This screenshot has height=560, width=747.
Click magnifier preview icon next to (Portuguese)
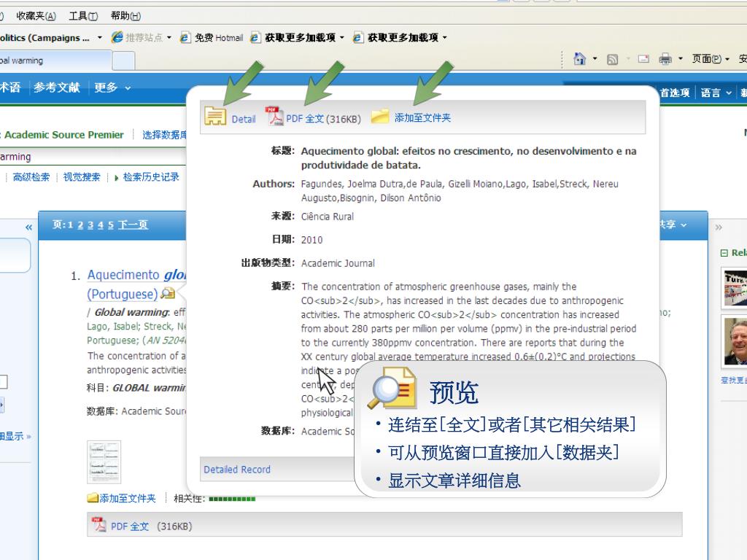tap(168, 293)
